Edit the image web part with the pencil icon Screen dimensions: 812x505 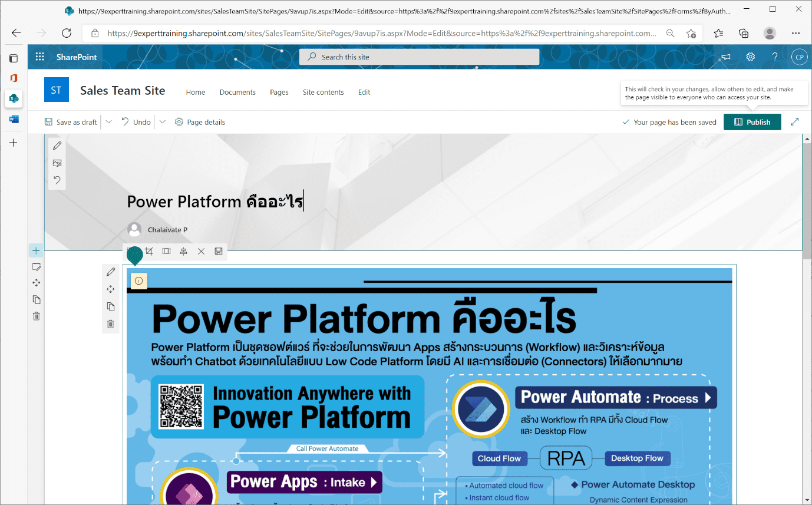[110, 272]
